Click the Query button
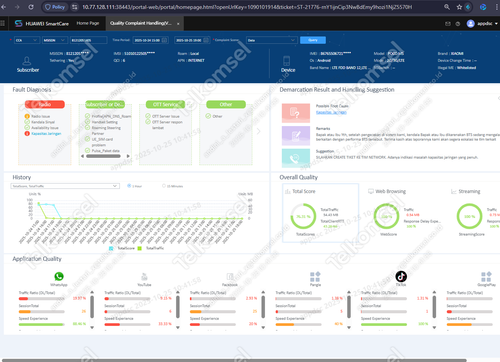 (313, 40)
